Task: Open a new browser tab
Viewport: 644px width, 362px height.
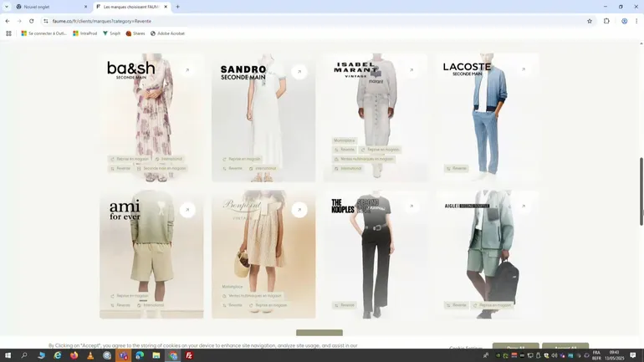Action: click(177, 7)
